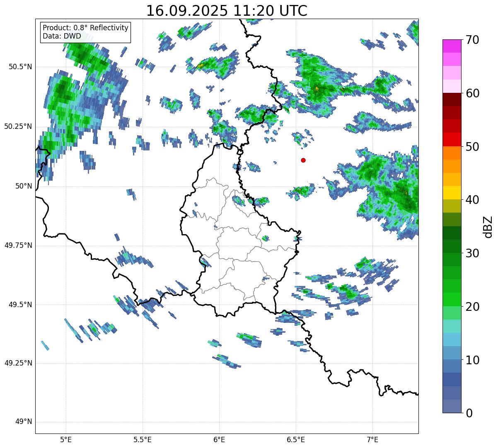Select the "Product: 0.8° Reflectivity" text
The height and width of the screenshot is (448, 498).
tap(85, 28)
